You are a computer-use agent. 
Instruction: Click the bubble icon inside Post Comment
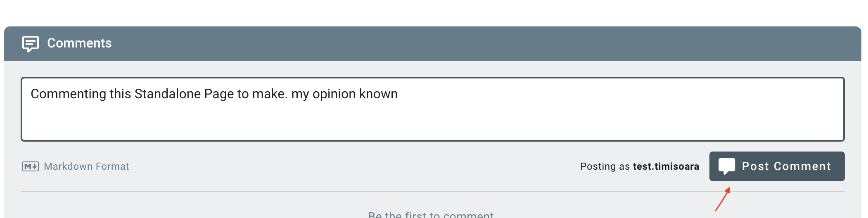pyautogui.click(x=726, y=166)
